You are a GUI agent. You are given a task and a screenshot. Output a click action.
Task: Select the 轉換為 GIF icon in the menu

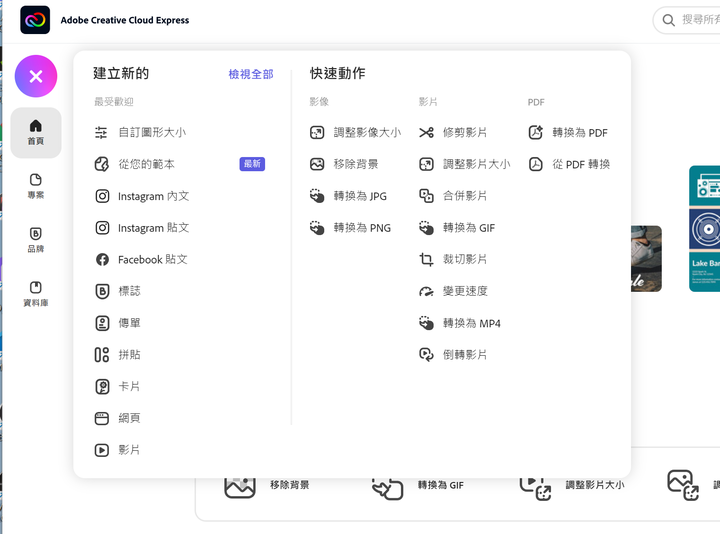(x=426, y=228)
